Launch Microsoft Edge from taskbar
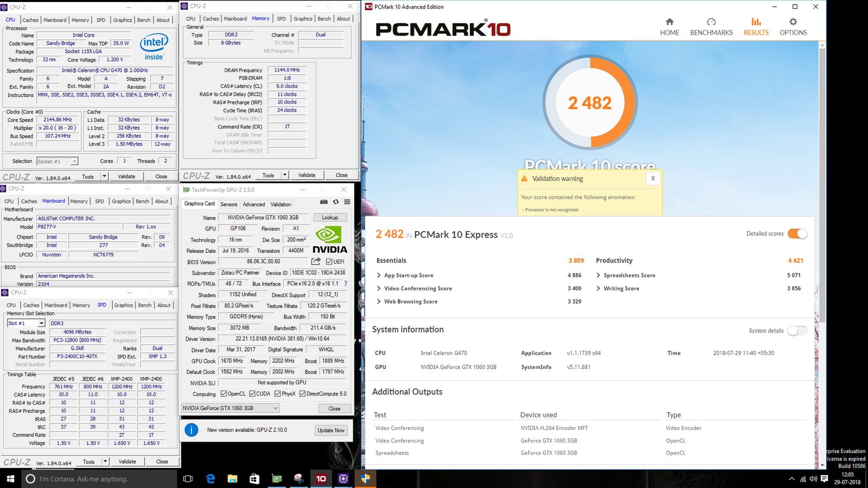Image resolution: width=868 pixels, height=488 pixels. coord(210,479)
